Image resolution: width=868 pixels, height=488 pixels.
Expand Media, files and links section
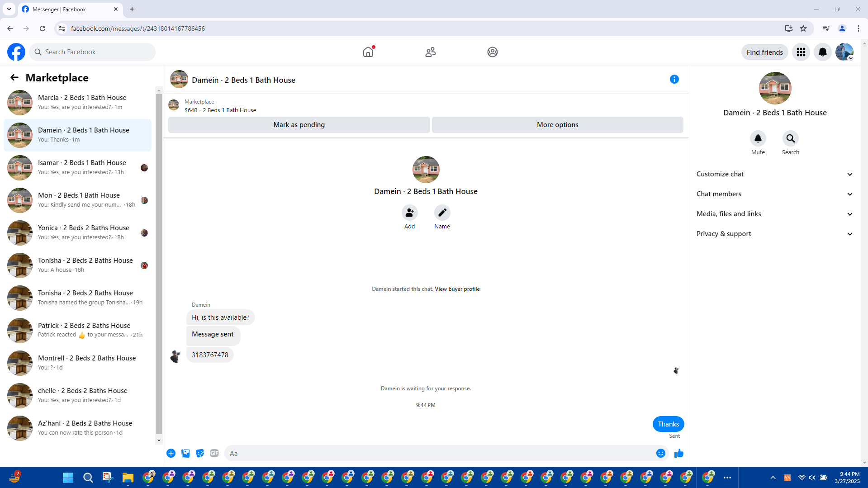tap(775, 214)
